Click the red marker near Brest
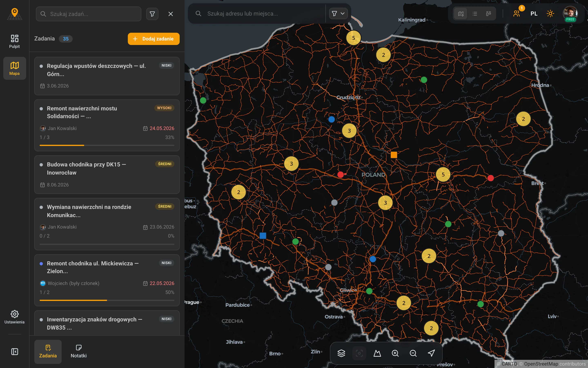 point(491,178)
